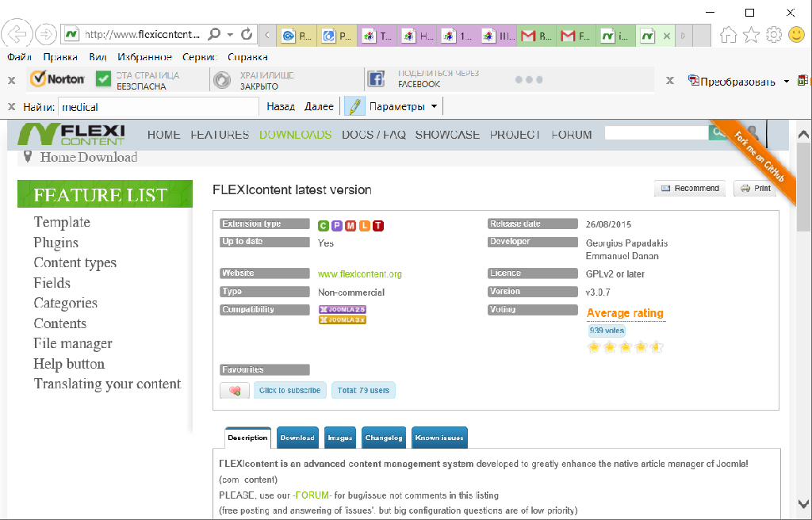This screenshot has width=812, height=520.
Task: Expand the Параметры dropdown
Action: 434,106
